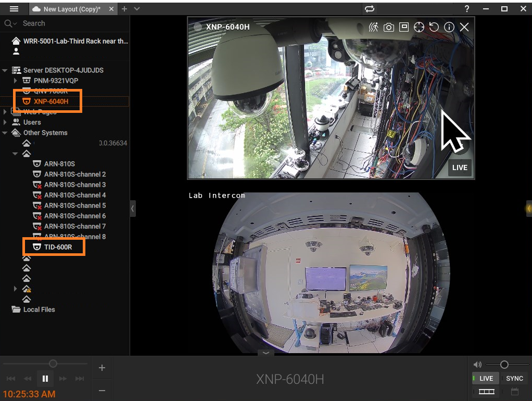The image size is (532, 401).
Task: Select ARN-810S-channel 4
Action: pos(74,195)
